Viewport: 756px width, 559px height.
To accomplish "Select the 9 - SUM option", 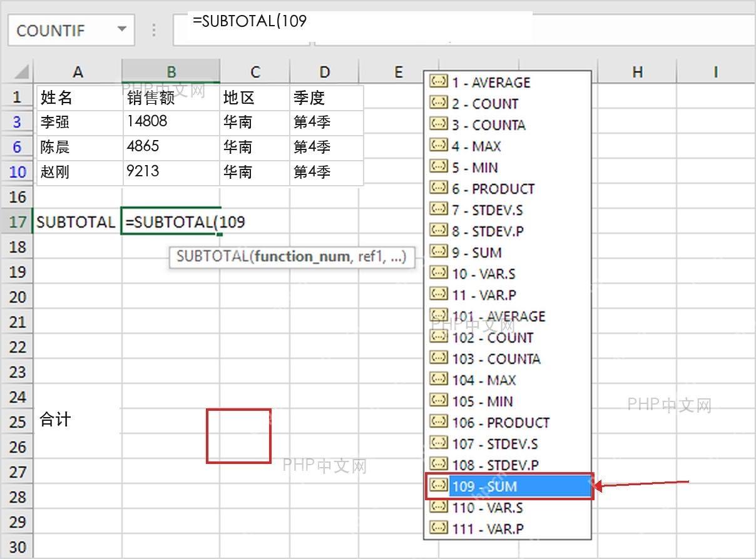I will point(508,253).
